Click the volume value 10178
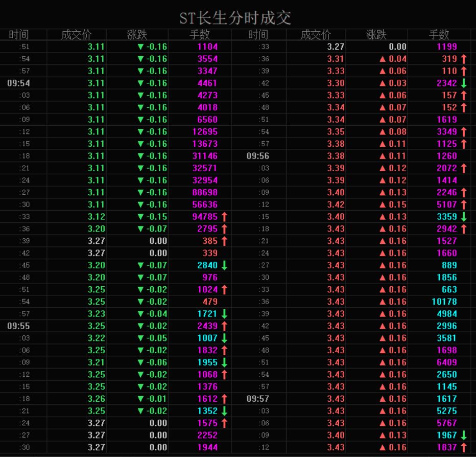The height and width of the screenshot is (457, 476). pyautogui.click(x=444, y=302)
